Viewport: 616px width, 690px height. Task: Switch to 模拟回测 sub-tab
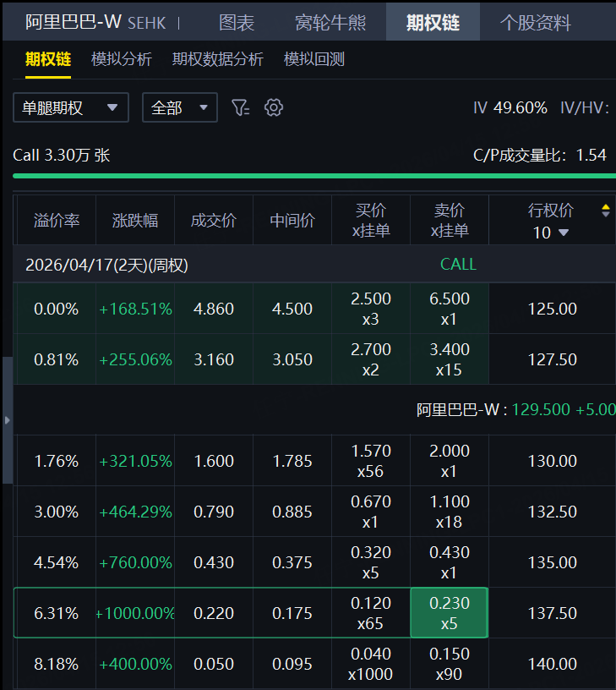click(314, 59)
